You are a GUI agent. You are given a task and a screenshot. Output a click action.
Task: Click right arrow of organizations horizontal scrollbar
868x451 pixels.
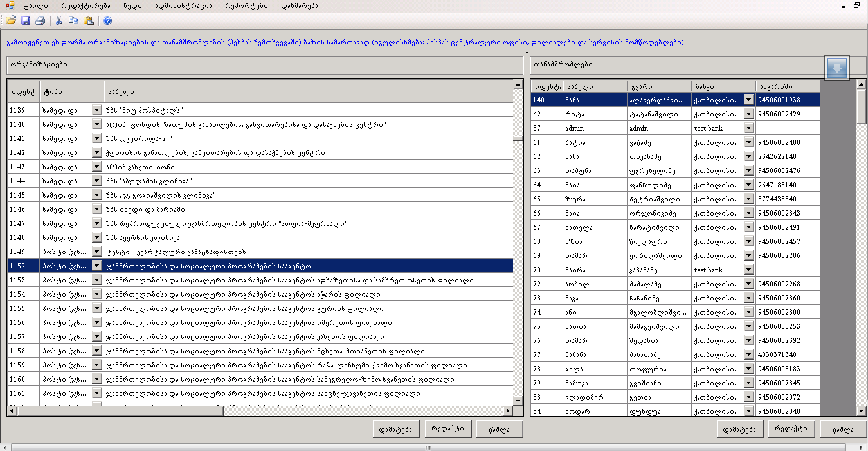(x=508, y=411)
